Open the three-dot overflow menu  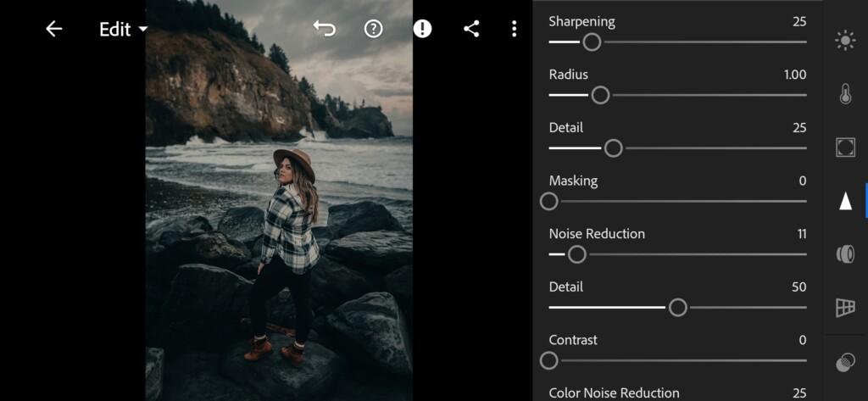click(x=515, y=29)
